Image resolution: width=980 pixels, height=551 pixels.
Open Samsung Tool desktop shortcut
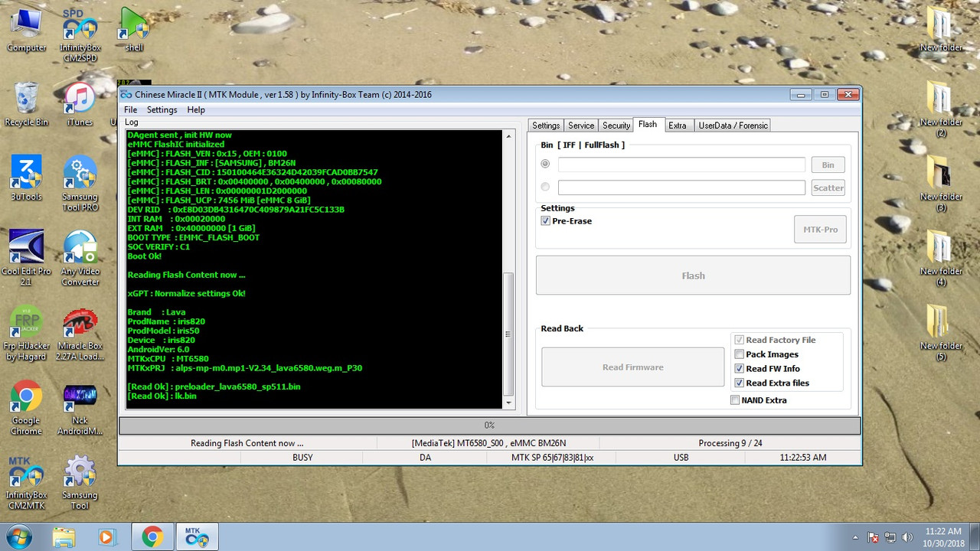(x=80, y=482)
